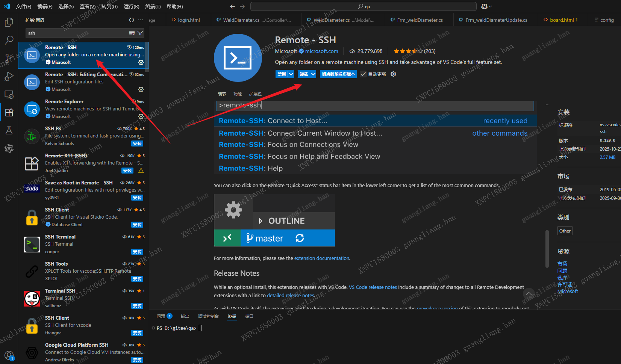This screenshot has height=364, width=621.
Task: Open the gear menu on the Remote - SSH list item
Action: (x=141, y=62)
